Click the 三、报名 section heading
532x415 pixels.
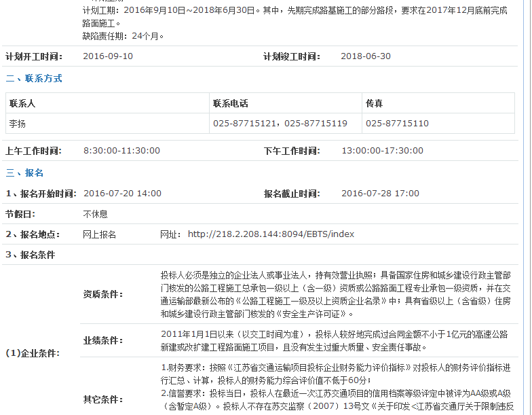click(x=24, y=173)
